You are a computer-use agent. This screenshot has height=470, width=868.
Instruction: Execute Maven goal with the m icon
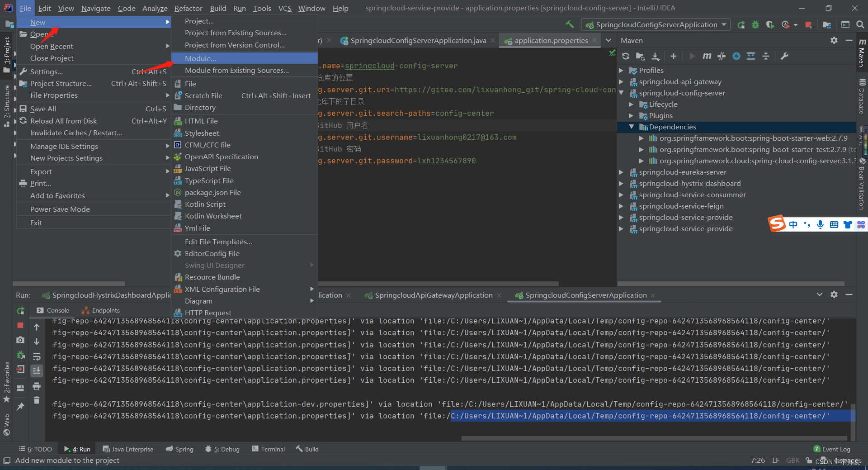tap(707, 56)
